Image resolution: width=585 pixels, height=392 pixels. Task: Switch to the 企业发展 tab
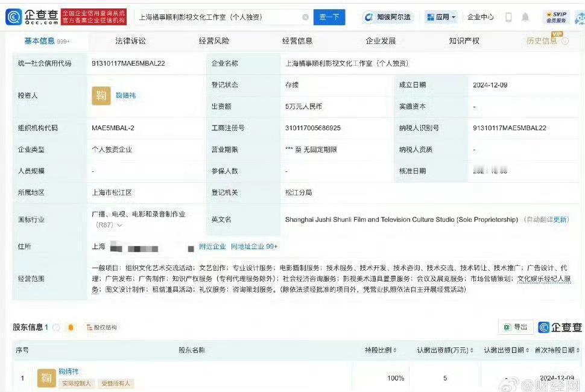pos(381,41)
